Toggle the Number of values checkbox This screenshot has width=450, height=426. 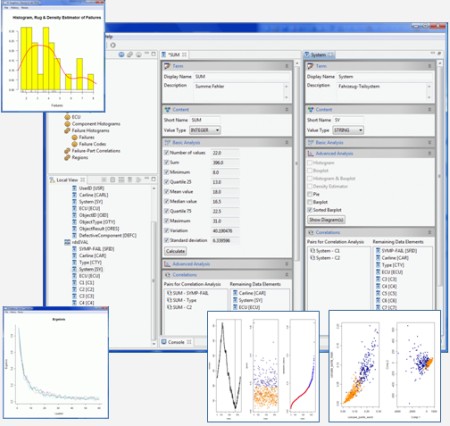[166, 152]
